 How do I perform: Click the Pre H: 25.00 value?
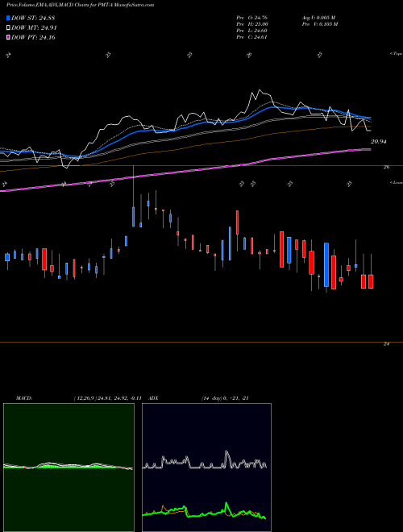click(x=252, y=24)
